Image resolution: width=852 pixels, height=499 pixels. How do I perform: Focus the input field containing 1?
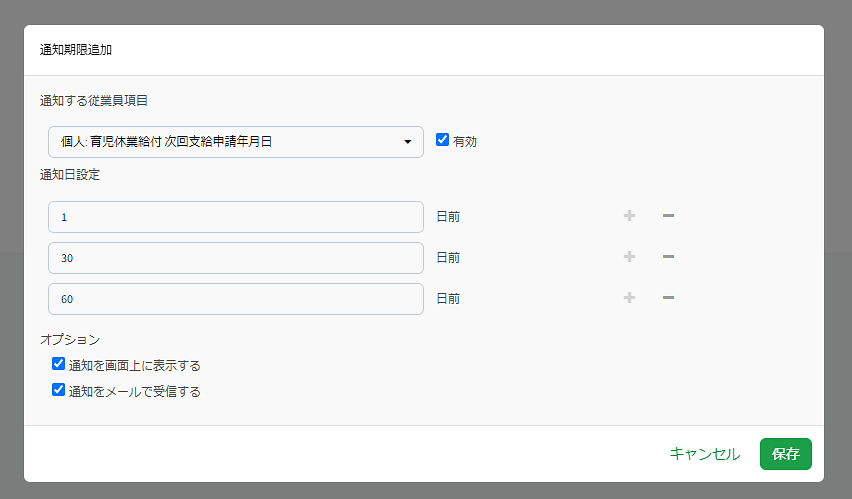coord(236,217)
